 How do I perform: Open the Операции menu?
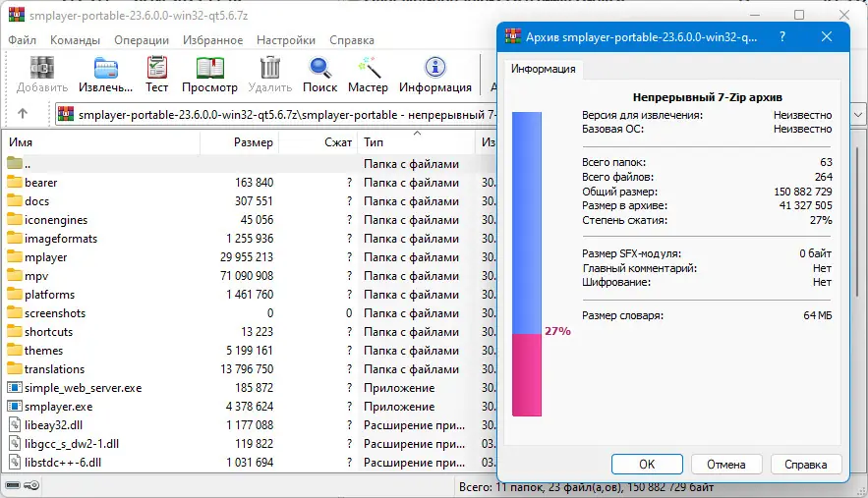click(x=142, y=40)
